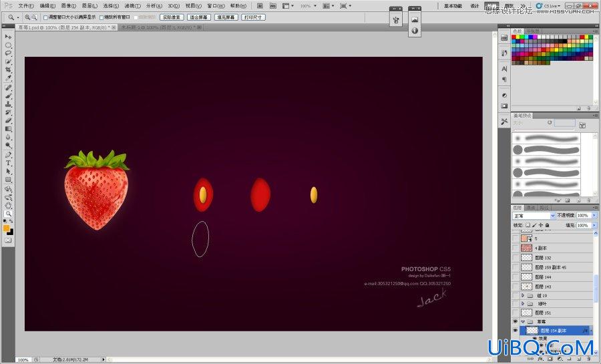Expand the 绿叶 group
The width and height of the screenshot is (601, 364).
(523, 303)
